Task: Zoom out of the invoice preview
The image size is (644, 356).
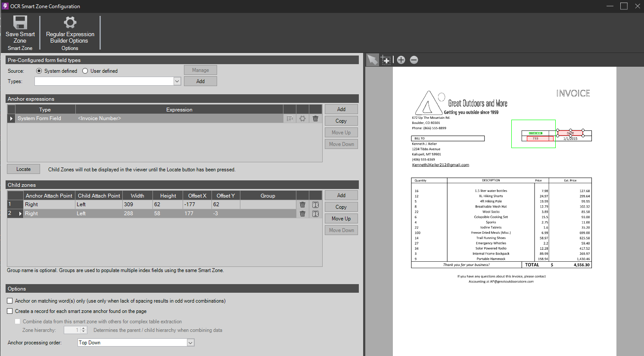Action: [x=414, y=60]
